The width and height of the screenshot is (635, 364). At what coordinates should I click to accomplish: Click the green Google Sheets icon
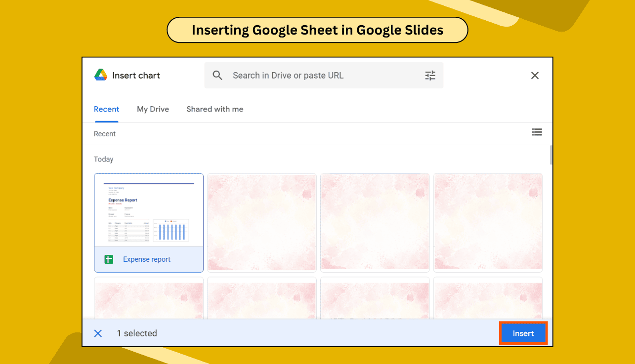(108, 259)
